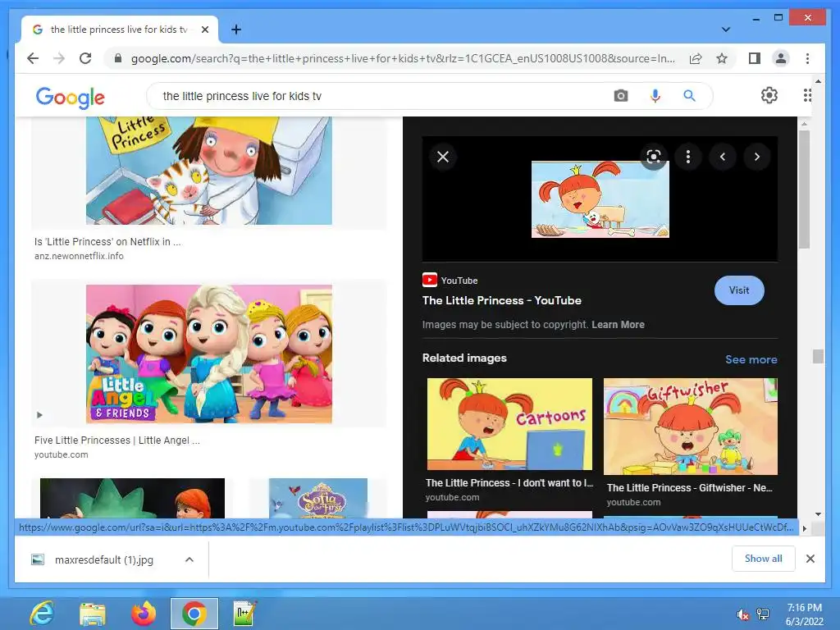The height and width of the screenshot is (630, 840).
Task: Go back with the browser back arrow
Action: coord(33,58)
